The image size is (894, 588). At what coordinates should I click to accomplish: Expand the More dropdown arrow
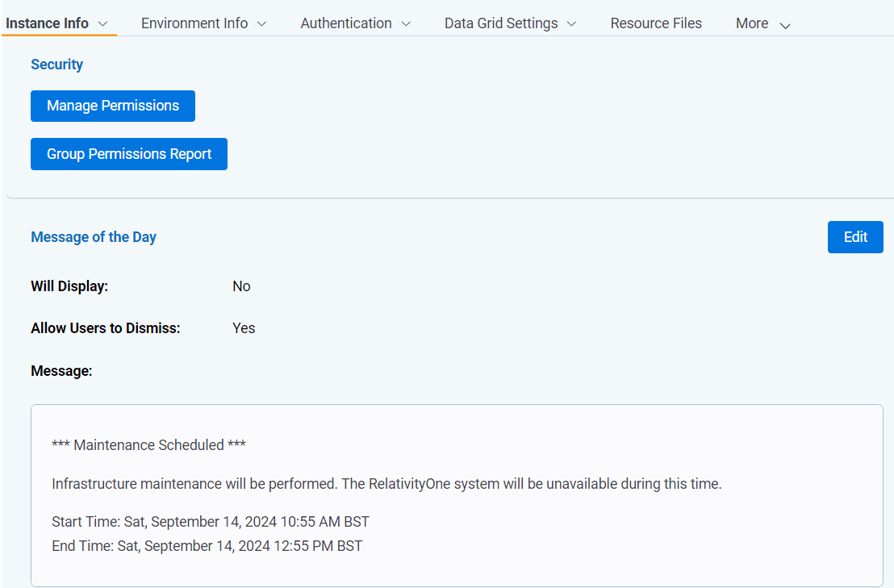[x=785, y=26]
